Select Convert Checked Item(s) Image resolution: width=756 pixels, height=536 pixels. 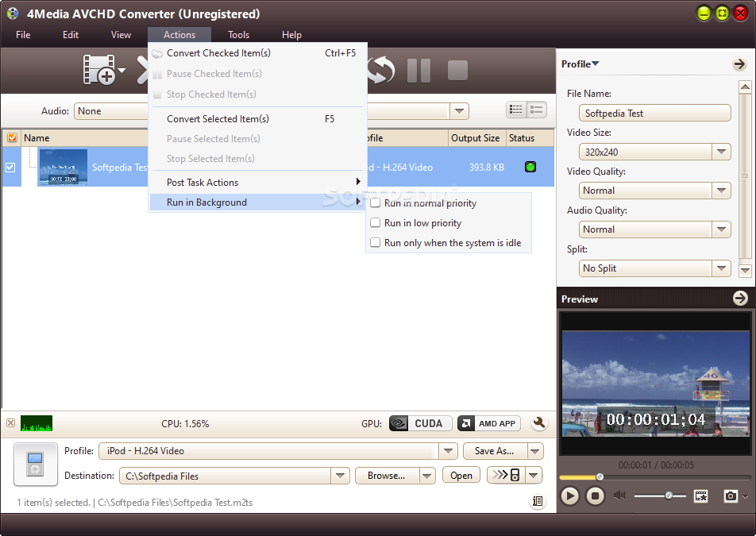tap(257, 53)
